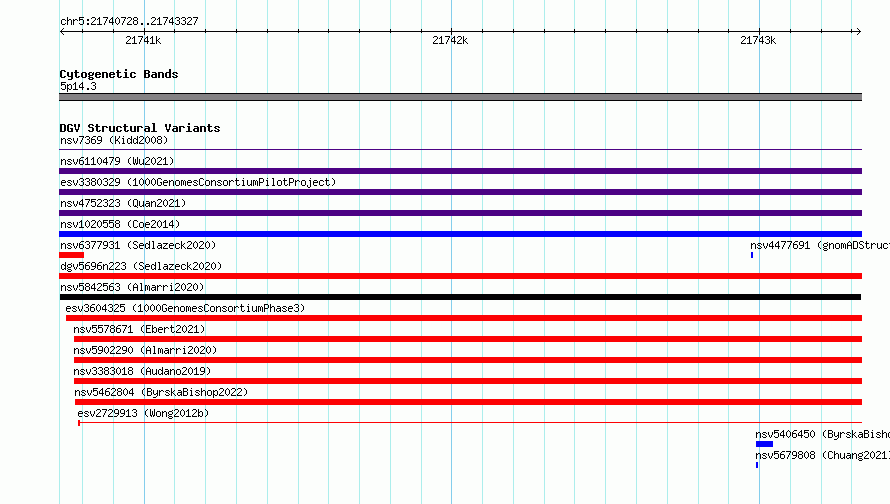Click the dgv5696n223 (Sedlazeck2020) label

(x=141, y=266)
